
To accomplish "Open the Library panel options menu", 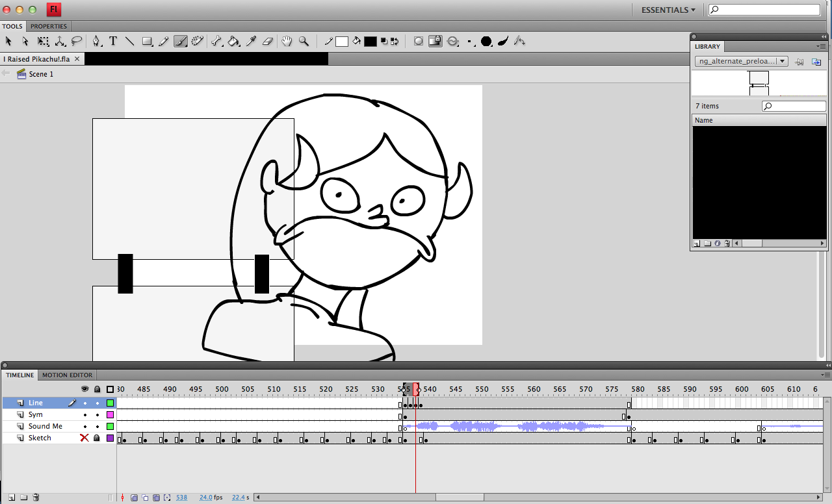I will 822,47.
